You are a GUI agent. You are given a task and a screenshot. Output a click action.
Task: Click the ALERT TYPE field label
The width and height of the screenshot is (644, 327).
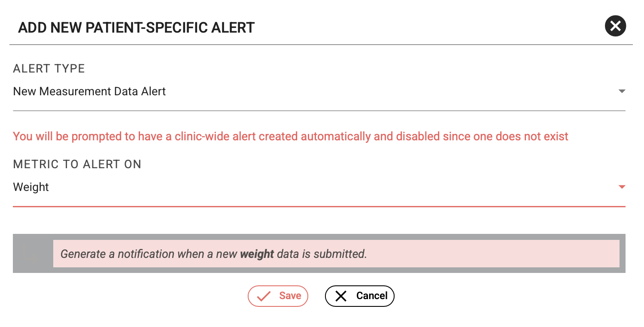click(49, 69)
